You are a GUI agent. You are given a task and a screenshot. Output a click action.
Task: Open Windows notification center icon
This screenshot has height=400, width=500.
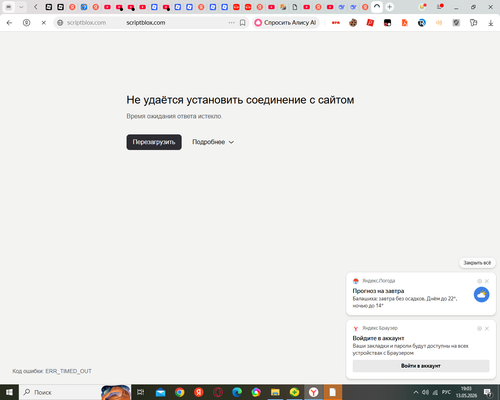point(488,392)
